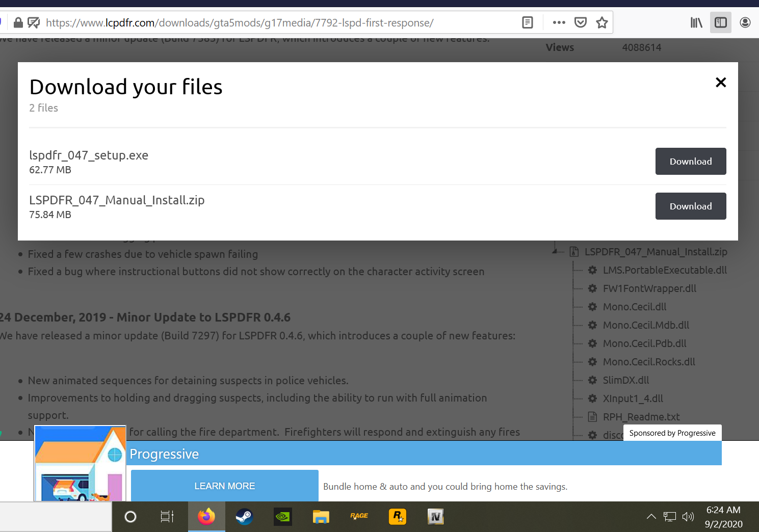
Task: Toggle Firefox reader view
Action: 528,22
